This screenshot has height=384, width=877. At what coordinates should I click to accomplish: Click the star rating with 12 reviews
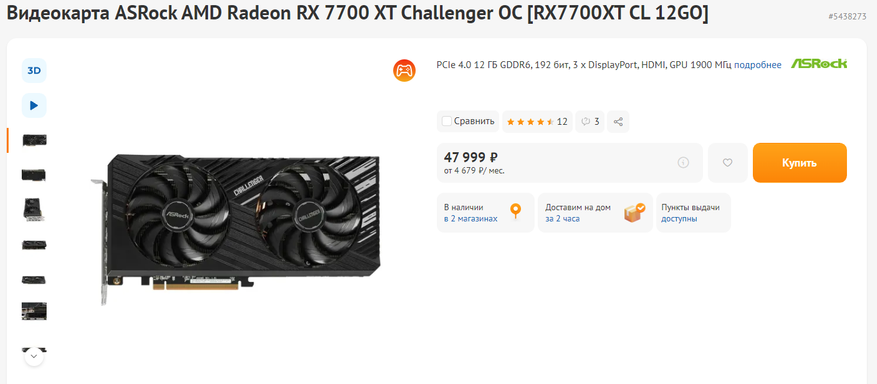pyautogui.click(x=537, y=121)
